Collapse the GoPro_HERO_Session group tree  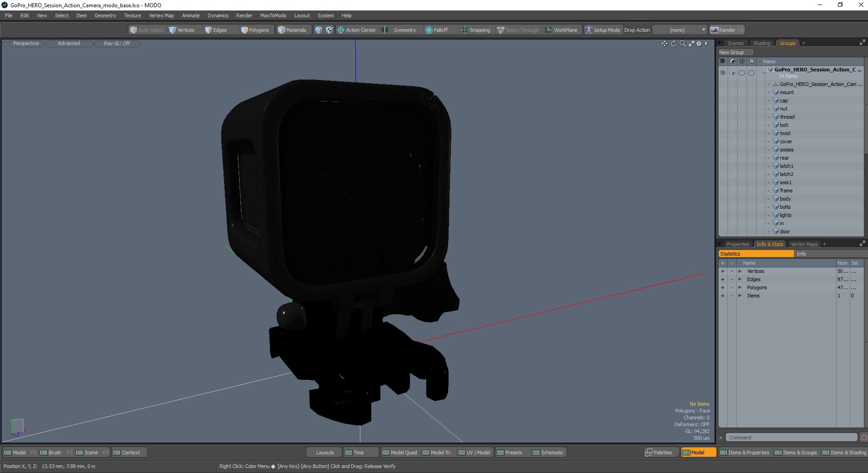point(764,73)
